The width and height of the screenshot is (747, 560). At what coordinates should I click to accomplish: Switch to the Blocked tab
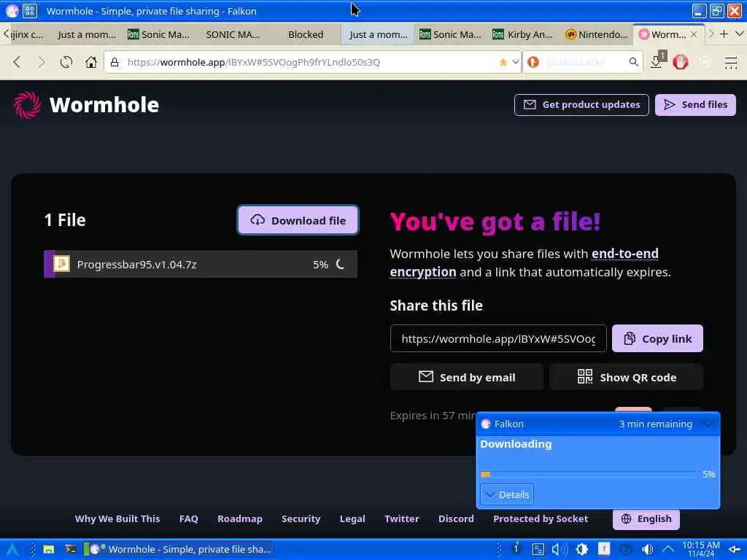pyautogui.click(x=306, y=34)
